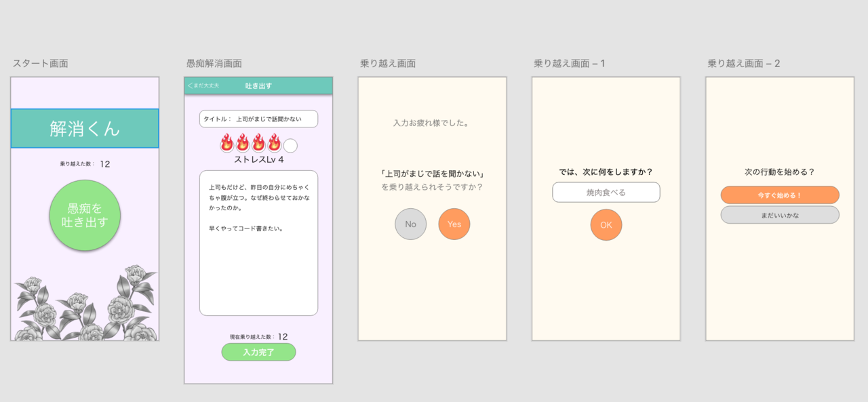Image resolution: width=868 pixels, height=402 pixels.
Task: Click the 焼肉食べる input field
Action: (x=606, y=193)
